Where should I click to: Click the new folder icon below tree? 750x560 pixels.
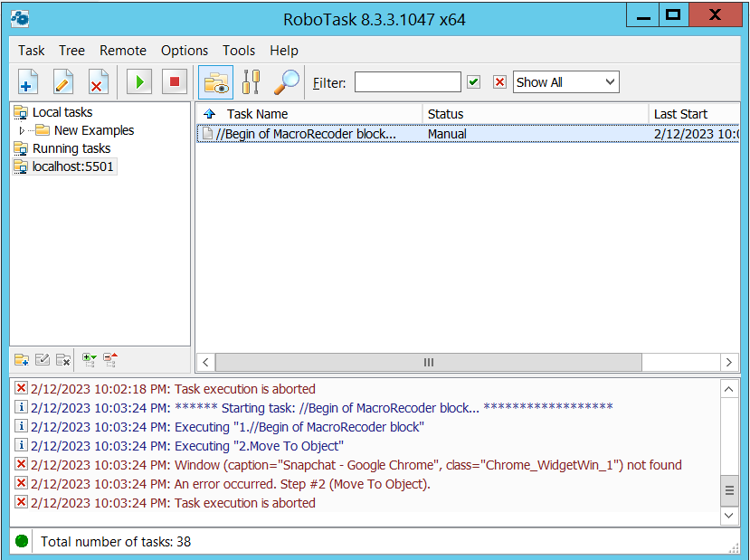point(22,360)
